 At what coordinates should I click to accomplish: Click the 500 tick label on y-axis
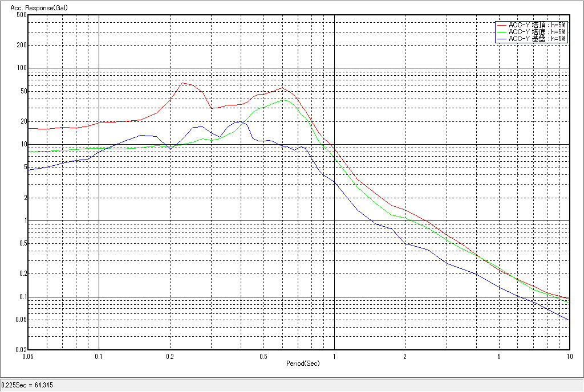(22, 15)
